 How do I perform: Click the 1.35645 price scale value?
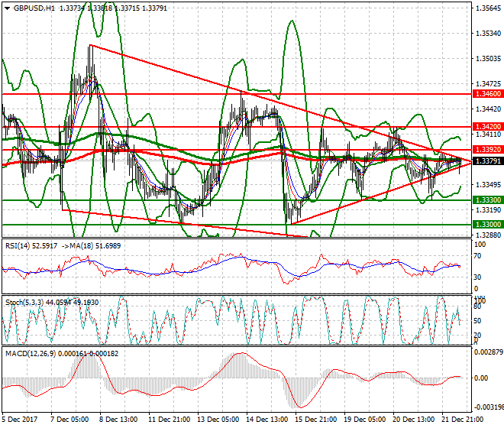[x=488, y=8]
